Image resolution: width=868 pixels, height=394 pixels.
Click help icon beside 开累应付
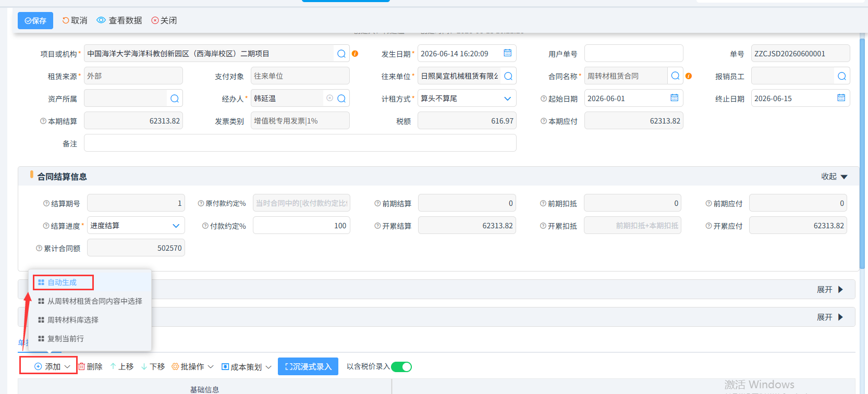point(708,226)
